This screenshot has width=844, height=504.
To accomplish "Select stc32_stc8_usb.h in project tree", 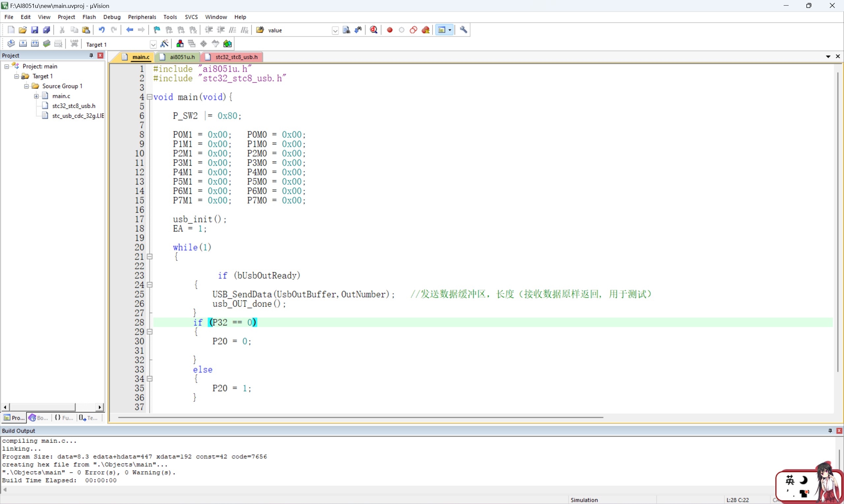I will coord(74,106).
